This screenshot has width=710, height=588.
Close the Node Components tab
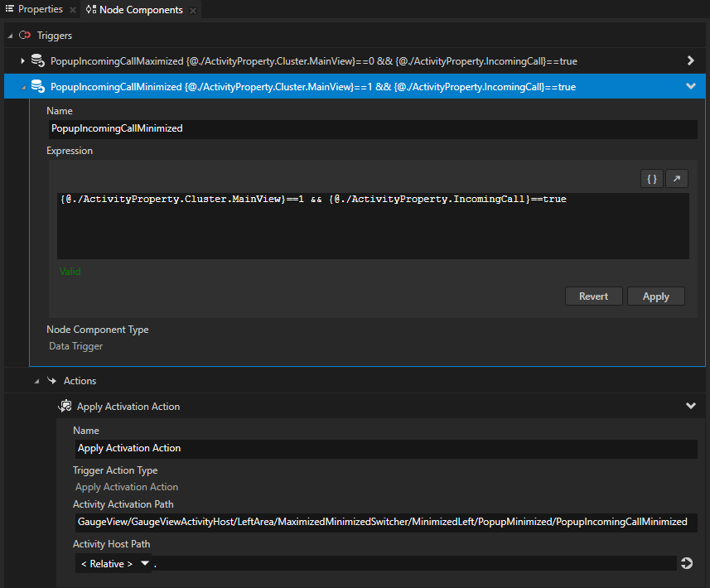[193, 10]
